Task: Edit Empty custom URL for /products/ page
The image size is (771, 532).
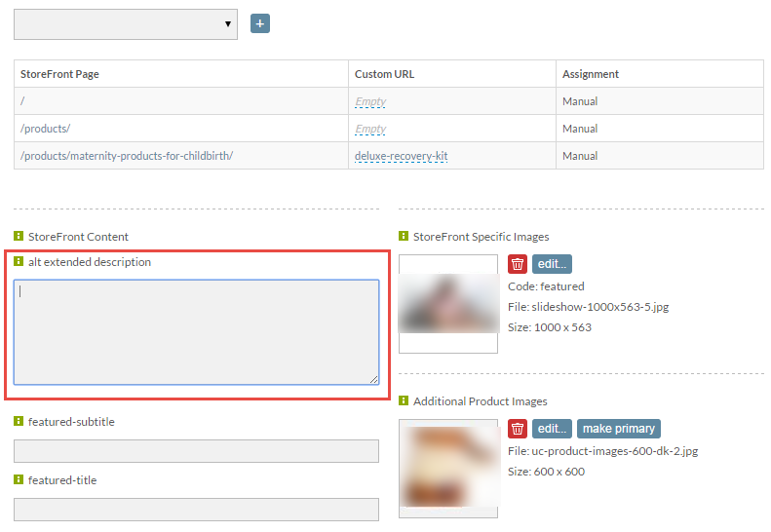Action: (370, 129)
